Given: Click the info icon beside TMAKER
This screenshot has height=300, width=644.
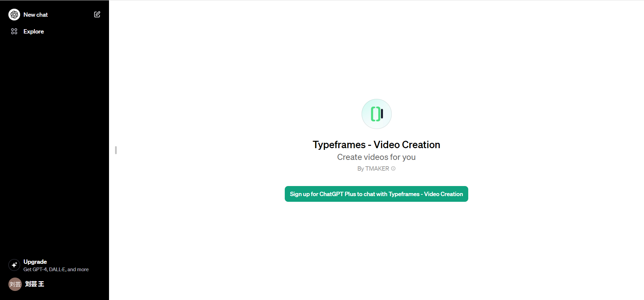Looking at the screenshot, I should coord(393,169).
